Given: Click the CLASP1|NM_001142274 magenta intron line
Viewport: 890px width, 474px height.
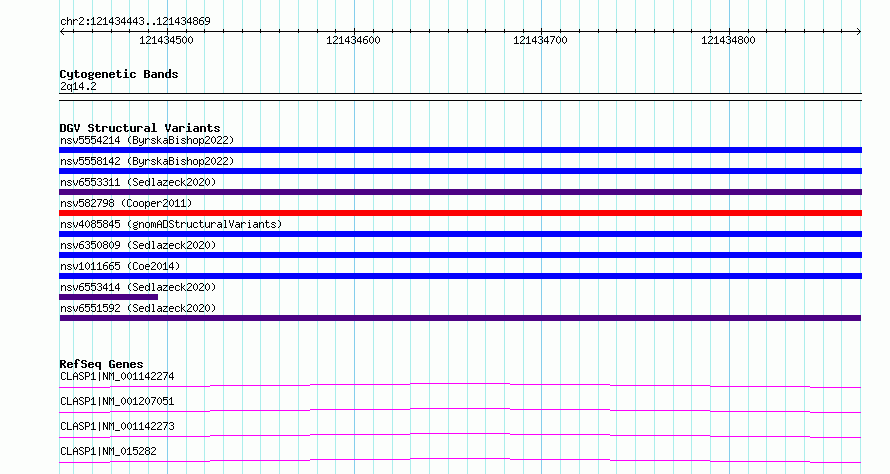Looking at the screenshot, I should pyautogui.click(x=460, y=384).
